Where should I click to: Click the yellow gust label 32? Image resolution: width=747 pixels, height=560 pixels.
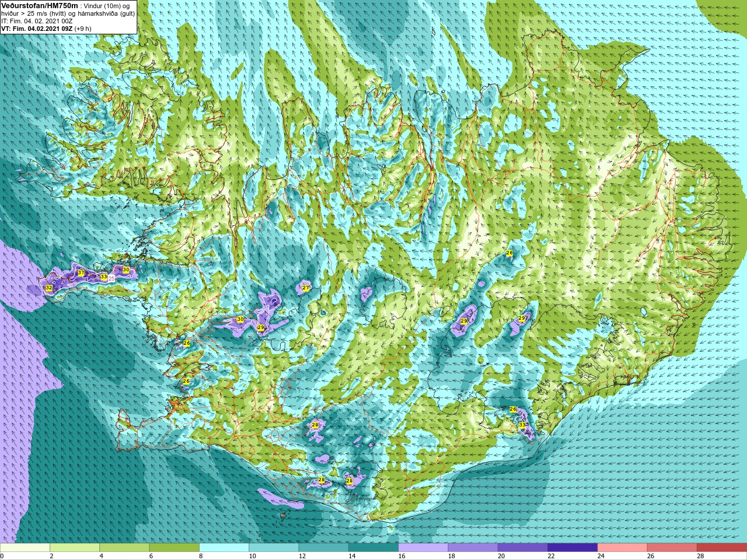[x=49, y=288]
